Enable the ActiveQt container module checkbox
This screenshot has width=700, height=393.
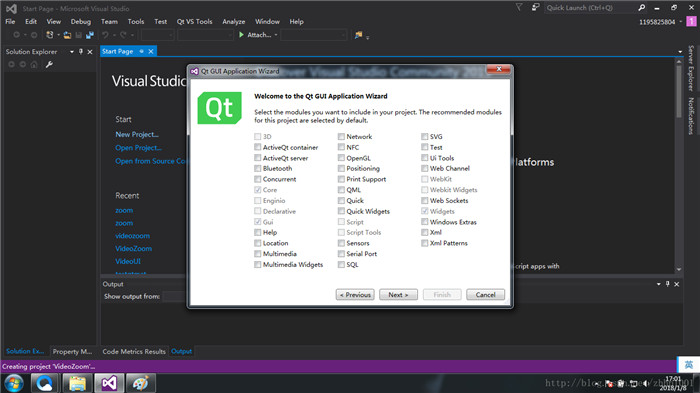point(258,147)
